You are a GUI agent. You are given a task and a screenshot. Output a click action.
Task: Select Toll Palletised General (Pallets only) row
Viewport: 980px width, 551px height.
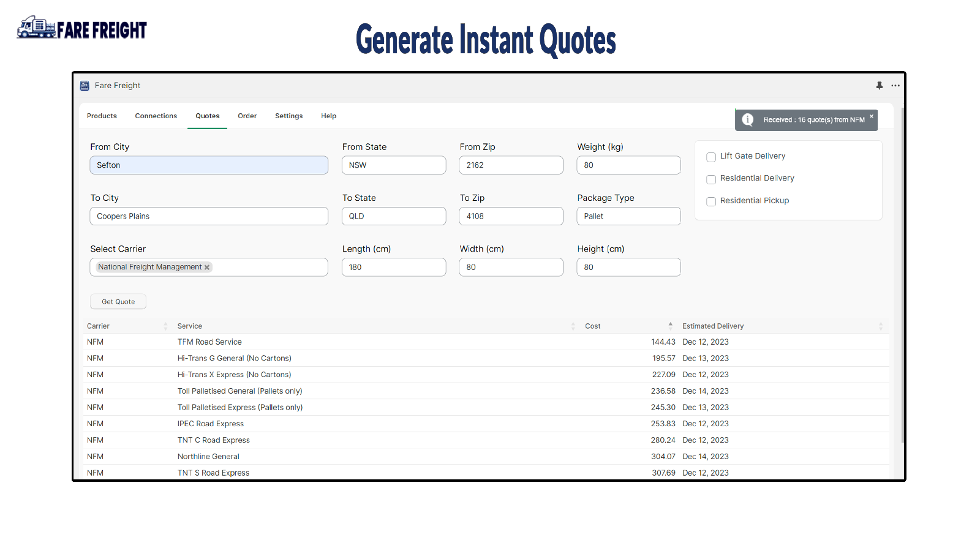click(x=486, y=391)
